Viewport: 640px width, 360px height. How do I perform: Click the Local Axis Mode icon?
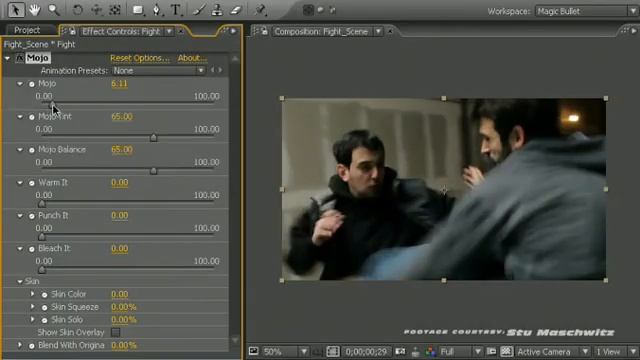(308, 10)
